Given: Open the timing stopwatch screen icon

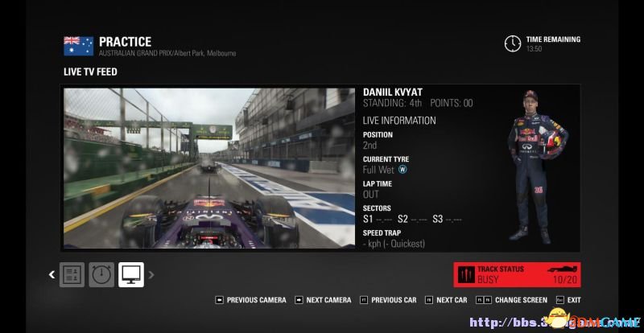Looking at the screenshot, I should (x=101, y=275).
